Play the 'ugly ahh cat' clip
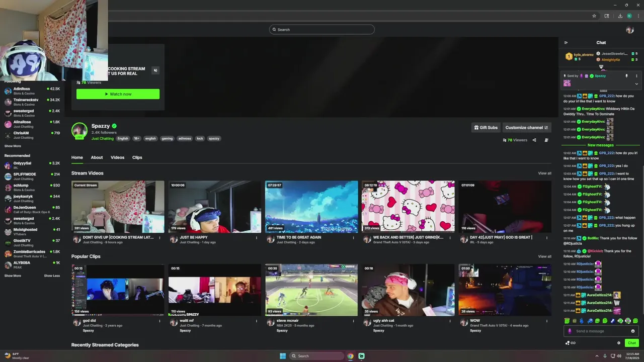 point(408,290)
